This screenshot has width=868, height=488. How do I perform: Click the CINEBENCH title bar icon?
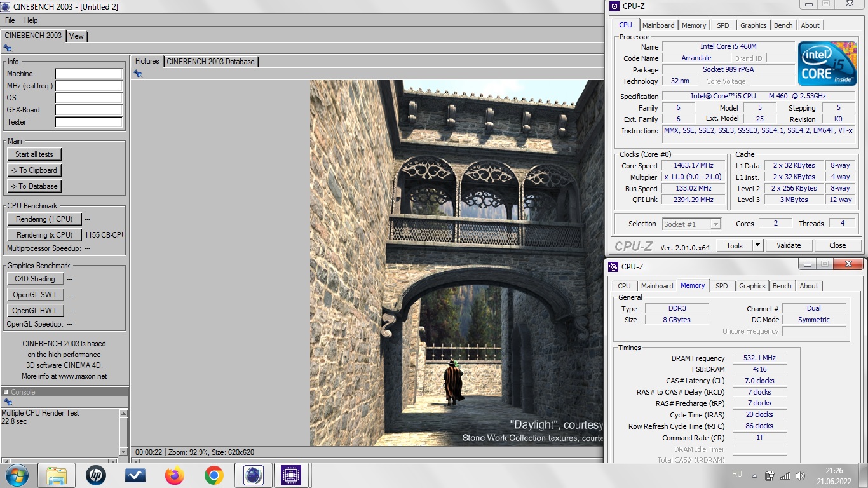coord(6,6)
